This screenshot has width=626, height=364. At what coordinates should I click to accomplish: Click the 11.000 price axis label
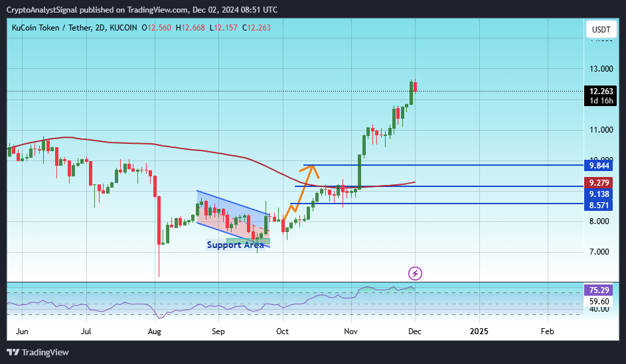pos(601,130)
